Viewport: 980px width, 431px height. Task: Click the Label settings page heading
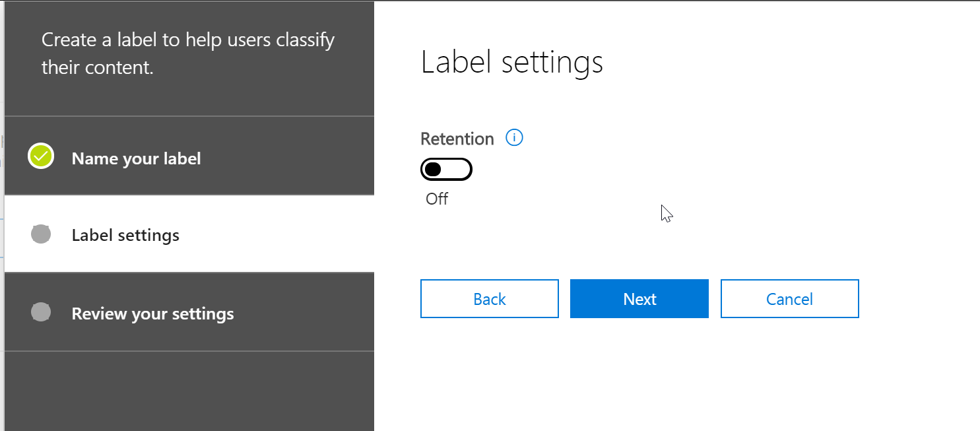tap(511, 62)
